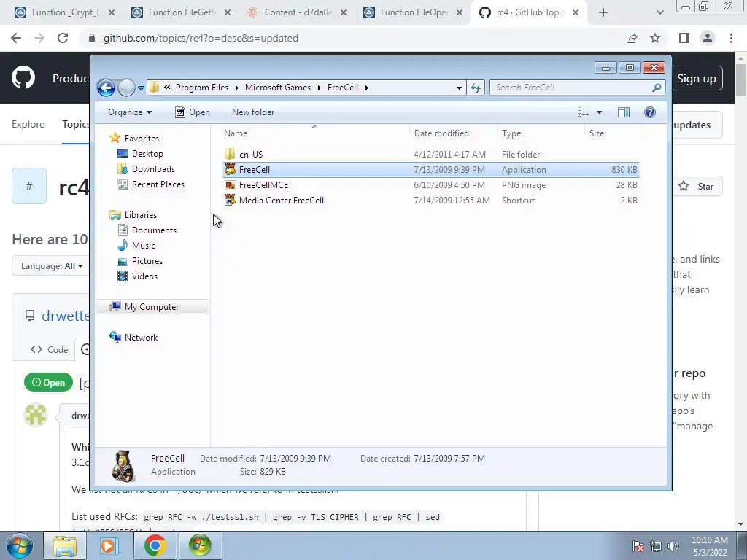
Task: Click Favorites star in navigation pane
Action: (115, 138)
